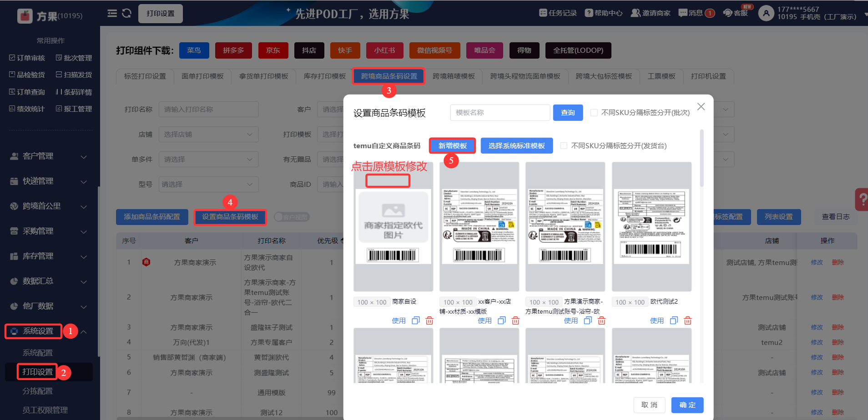This screenshot has width=868, height=420.
Task: Open 打印机设置 tab
Action: point(708,76)
